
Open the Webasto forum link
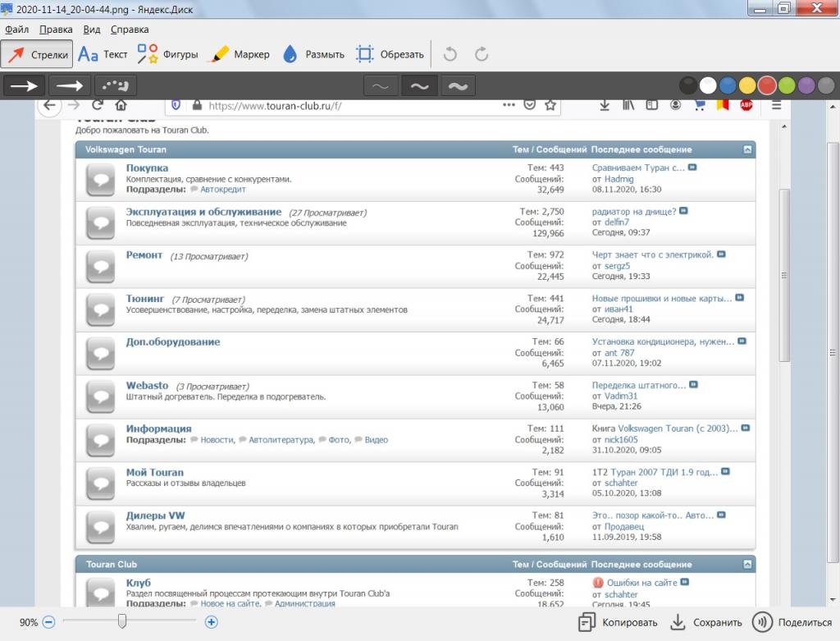tap(148, 386)
